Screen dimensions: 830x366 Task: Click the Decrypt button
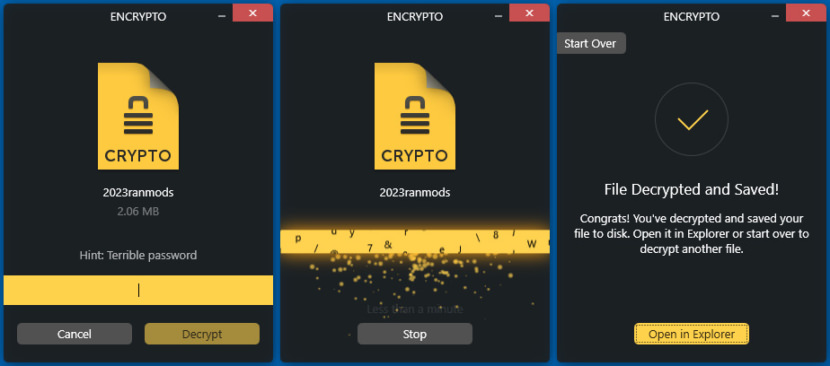(202, 334)
